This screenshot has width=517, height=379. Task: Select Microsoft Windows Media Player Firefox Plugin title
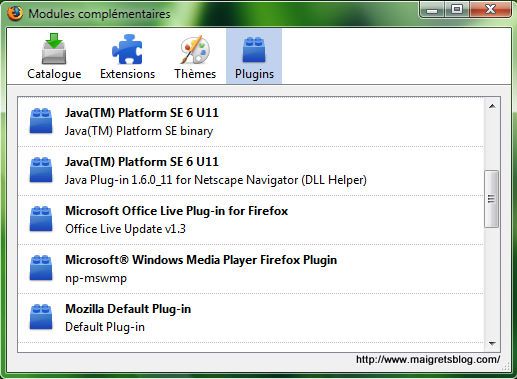pos(201,260)
